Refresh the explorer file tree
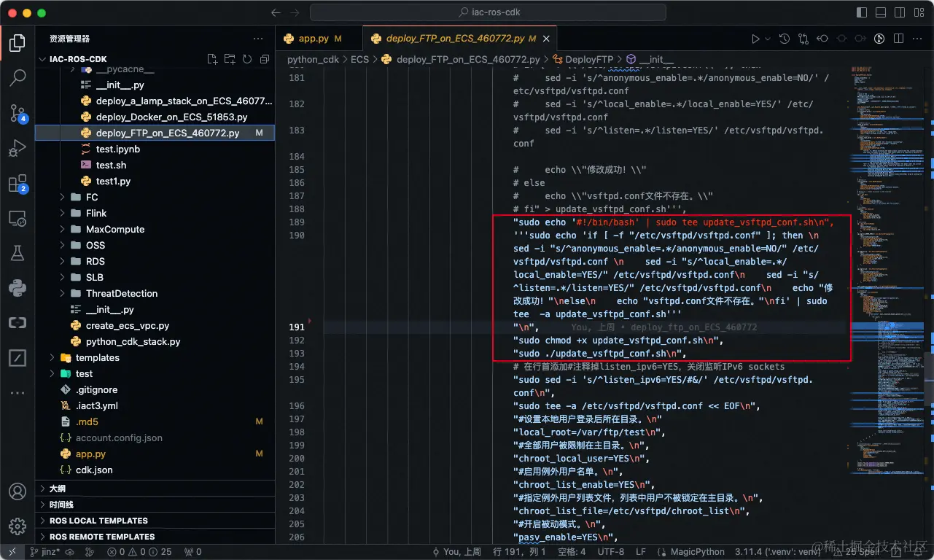Screen dimensions: 934x560 (247, 59)
